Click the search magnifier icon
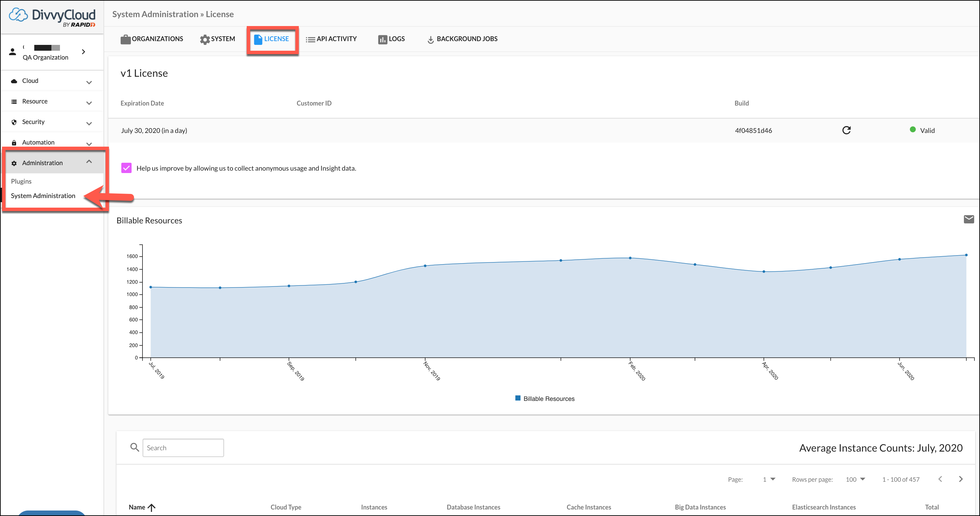Viewport: 980px width, 516px height. (134, 447)
